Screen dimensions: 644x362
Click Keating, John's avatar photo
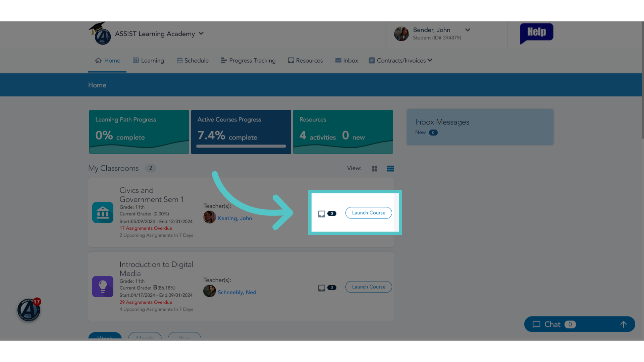coord(210,217)
